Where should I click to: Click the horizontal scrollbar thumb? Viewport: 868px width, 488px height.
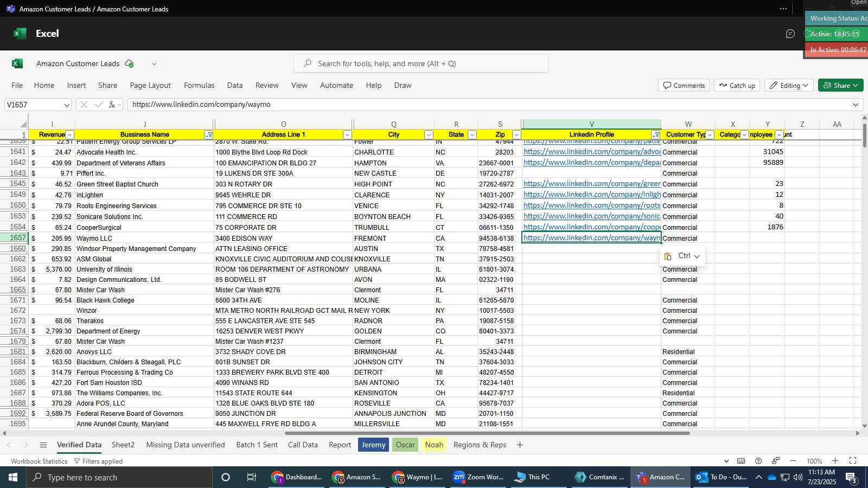pos(487,433)
